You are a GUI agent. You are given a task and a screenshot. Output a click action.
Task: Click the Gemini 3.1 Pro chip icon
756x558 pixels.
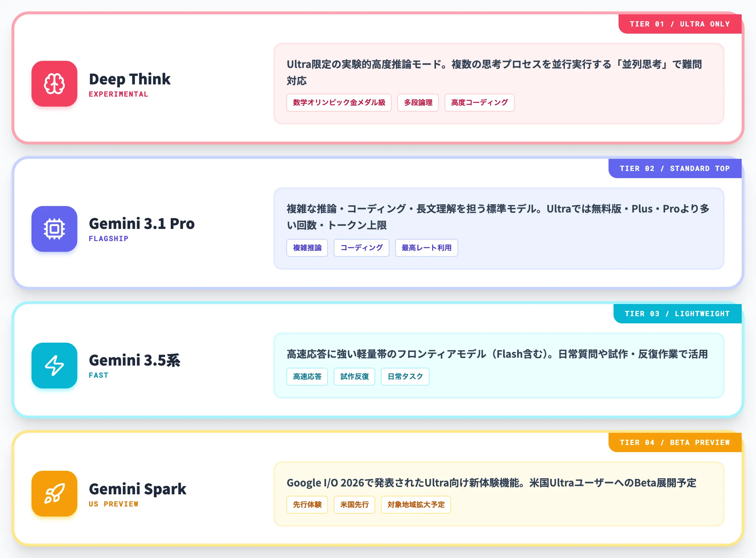click(54, 229)
